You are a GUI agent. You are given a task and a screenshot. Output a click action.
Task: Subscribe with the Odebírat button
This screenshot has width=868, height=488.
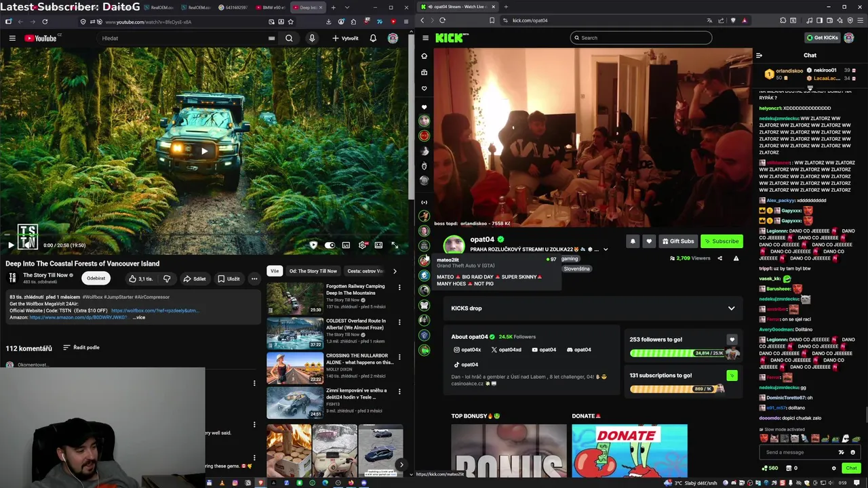point(96,279)
